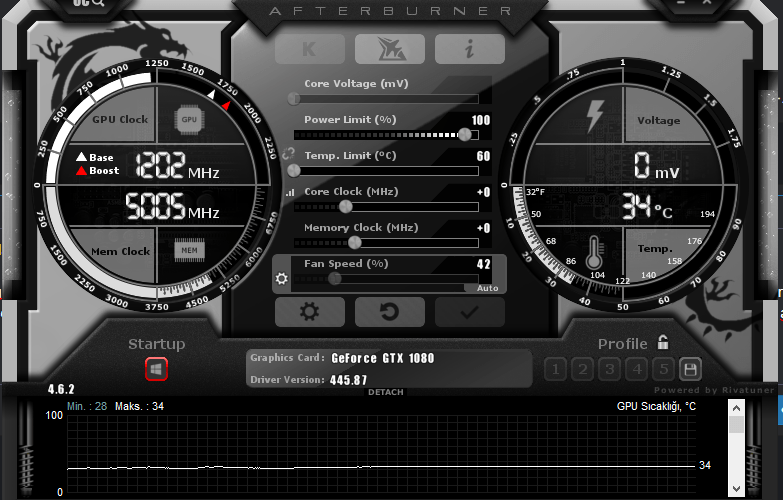Open the information i button

click(469, 49)
